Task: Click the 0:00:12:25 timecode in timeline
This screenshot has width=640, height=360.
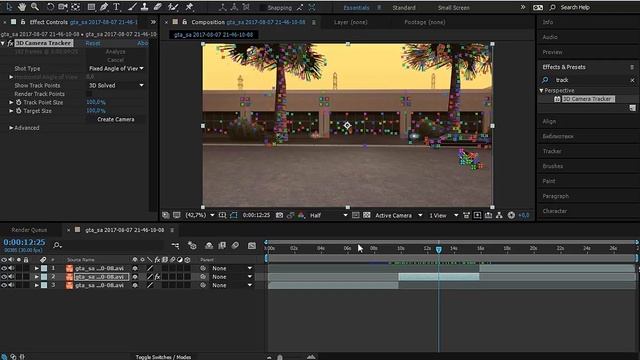Action: 24,242
